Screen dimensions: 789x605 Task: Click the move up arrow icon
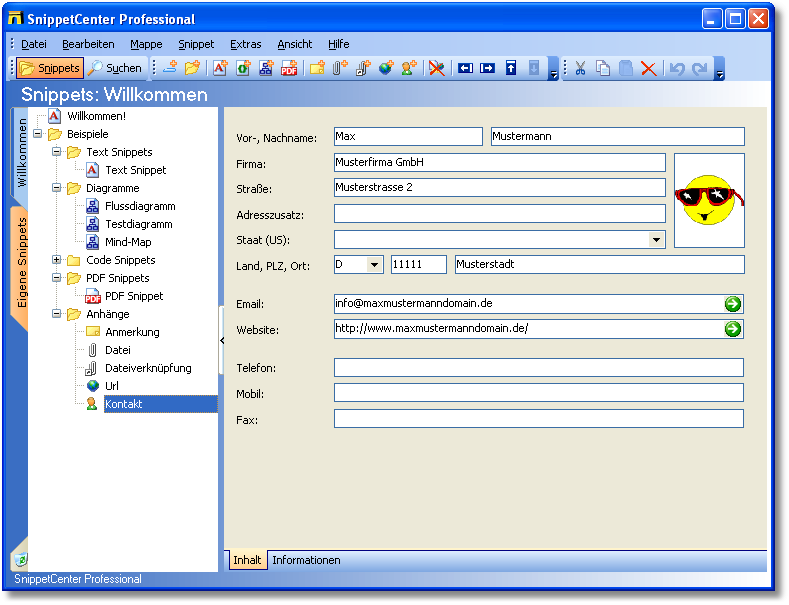[x=511, y=67]
